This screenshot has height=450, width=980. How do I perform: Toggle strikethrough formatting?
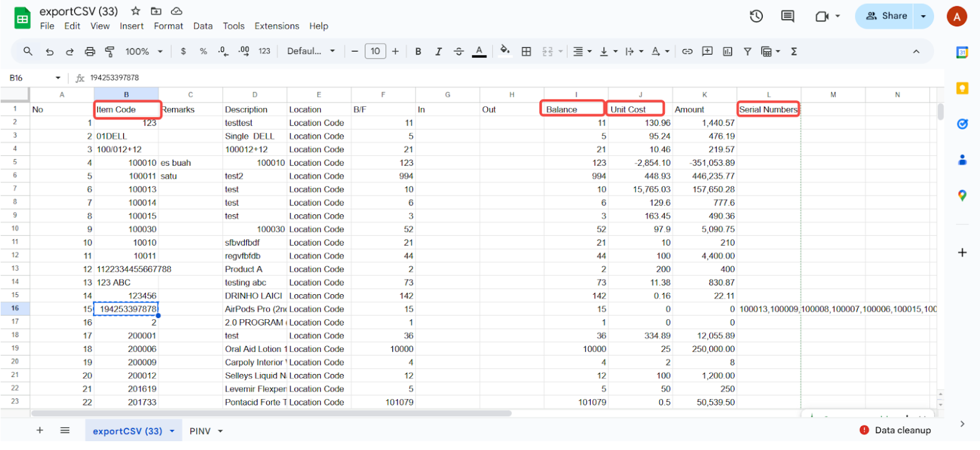tap(459, 52)
